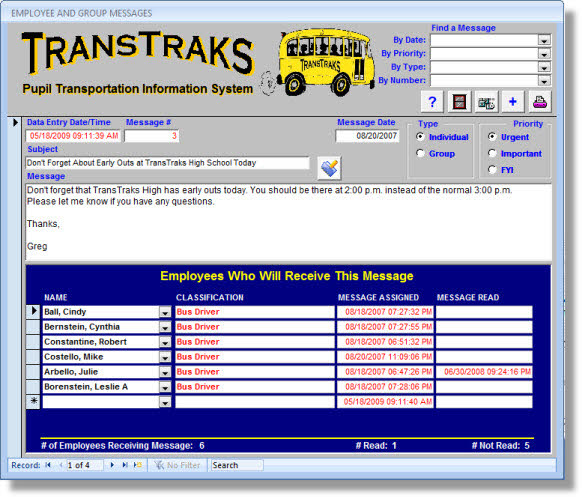
Task: Select the Costello, Mike row selector
Action: click(x=33, y=357)
